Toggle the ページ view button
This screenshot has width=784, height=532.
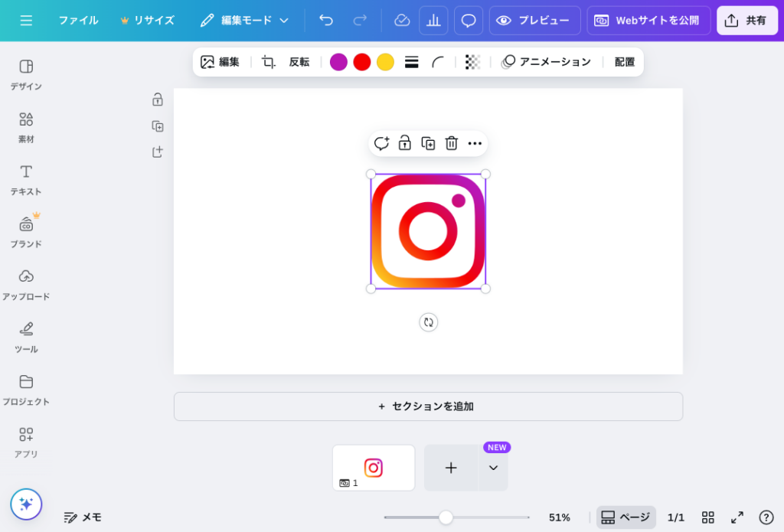pos(626,517)
